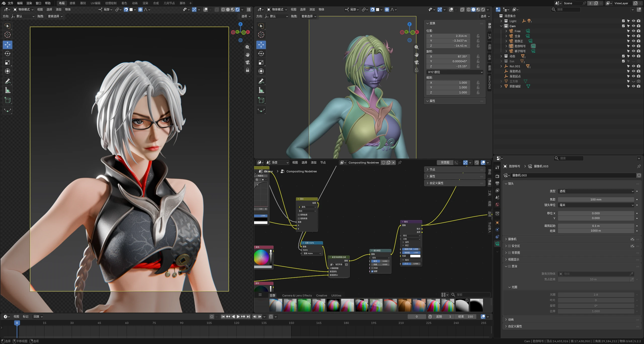Select the Scale tool in left viewport toolbar

pos(8,63)
